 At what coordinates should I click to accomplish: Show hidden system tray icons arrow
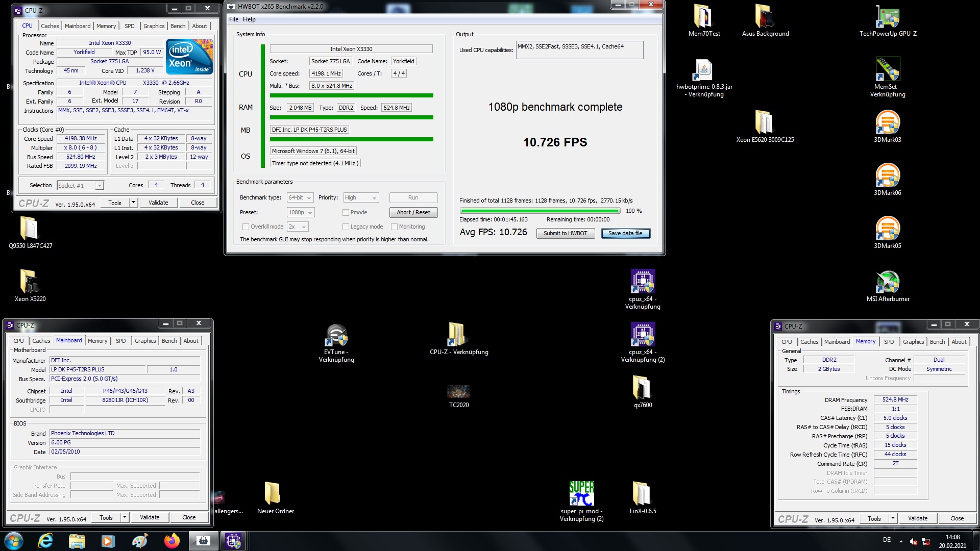coord(901,541)
